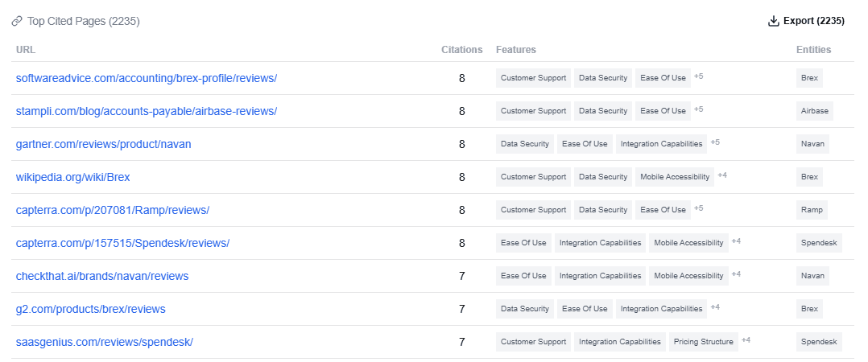Click Data Security tag in gartner.com row
This screenshot has width=868, height=362.
coord(525,144)
